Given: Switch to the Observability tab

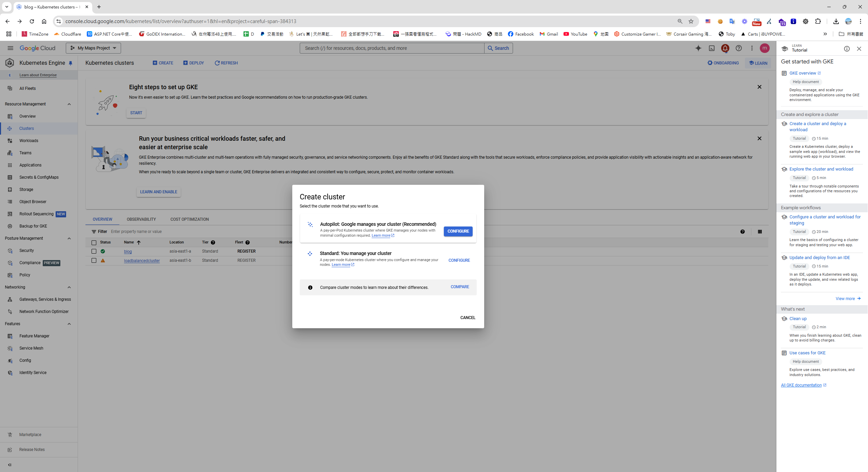Looking at the screenshot, I should pyautogui.click(x=141, y=219).
